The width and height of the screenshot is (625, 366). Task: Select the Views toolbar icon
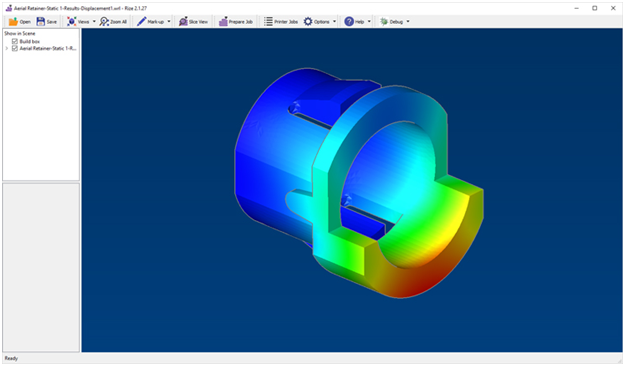point(72,22)
